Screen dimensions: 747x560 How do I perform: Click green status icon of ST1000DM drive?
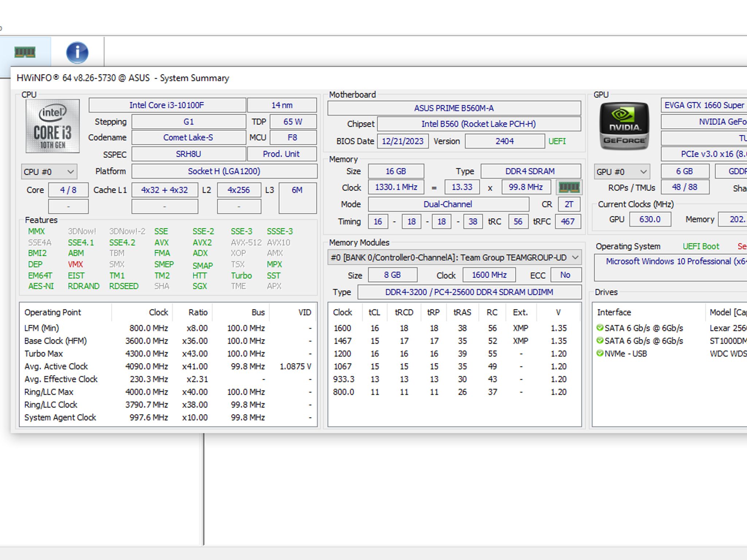point(600,341)
